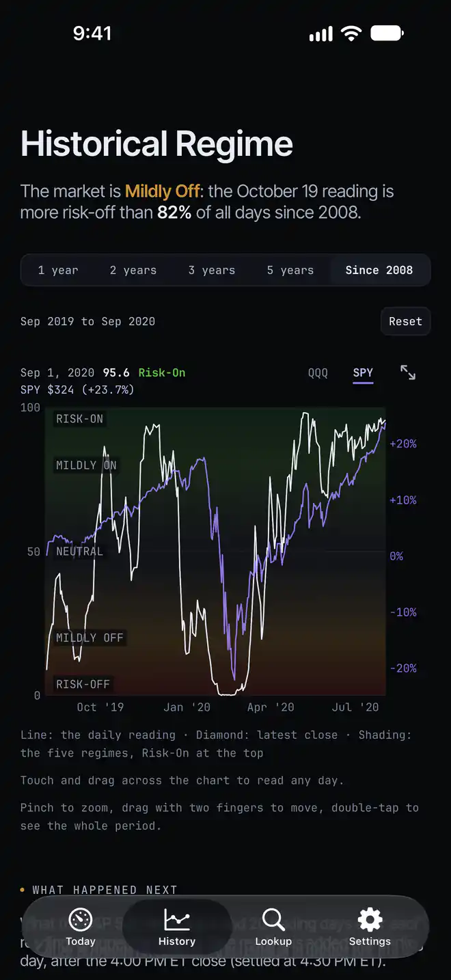
Task: Tap the NEUTRAL regime label
Action: point(80,552)
